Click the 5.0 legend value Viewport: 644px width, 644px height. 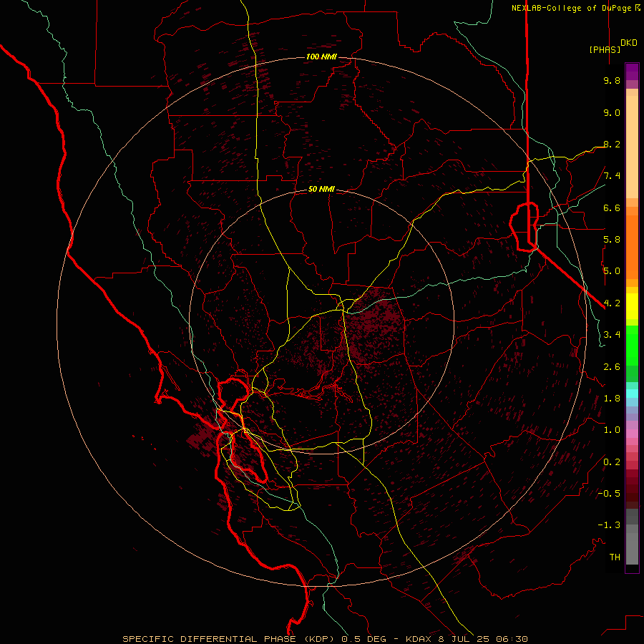[612, 271]
